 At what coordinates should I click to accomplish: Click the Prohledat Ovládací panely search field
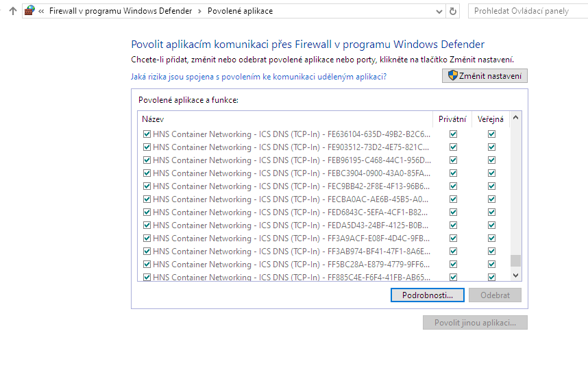pyautogui.click(x=528, y=11)
